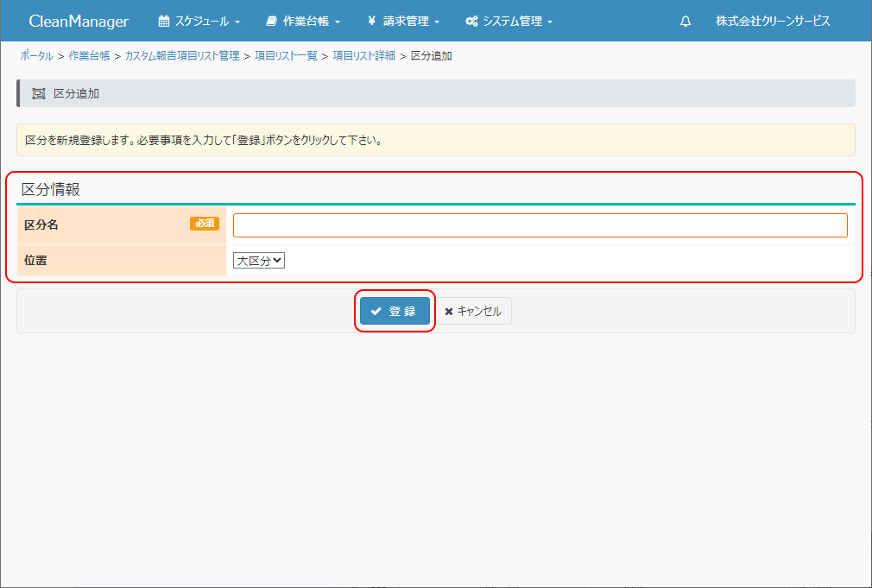Click the 登録 button
The height and width of the screenshot is (588, 872).
[395, 311]
